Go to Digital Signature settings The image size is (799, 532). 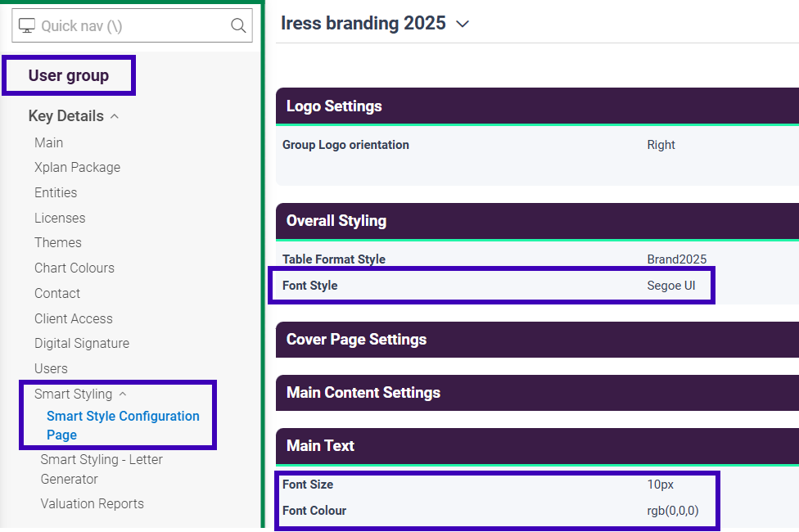pyautogui.click(x=82, y=343)
